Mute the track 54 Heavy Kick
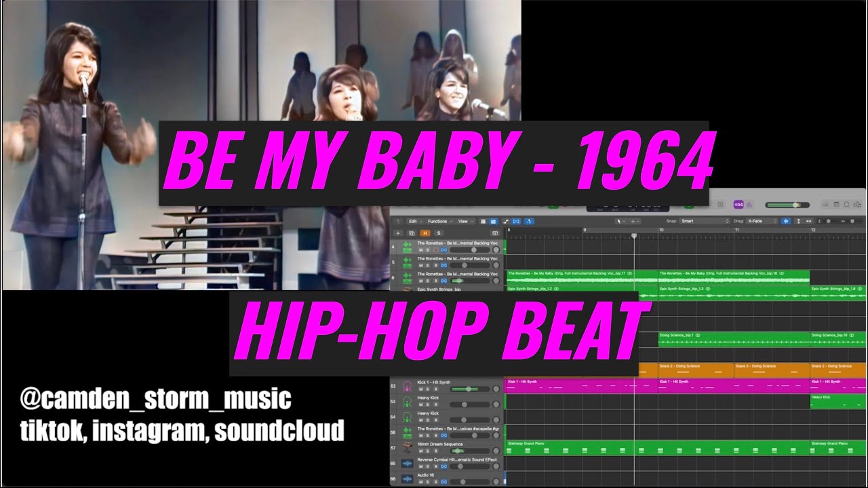Viewport: 868px width, 488px height. [x=421, y=420]
